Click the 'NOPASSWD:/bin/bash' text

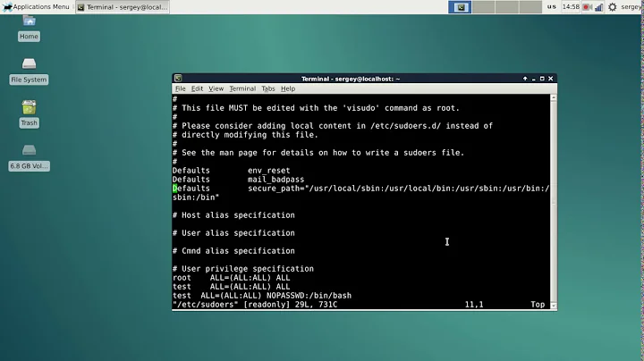[x=309, y=296]
